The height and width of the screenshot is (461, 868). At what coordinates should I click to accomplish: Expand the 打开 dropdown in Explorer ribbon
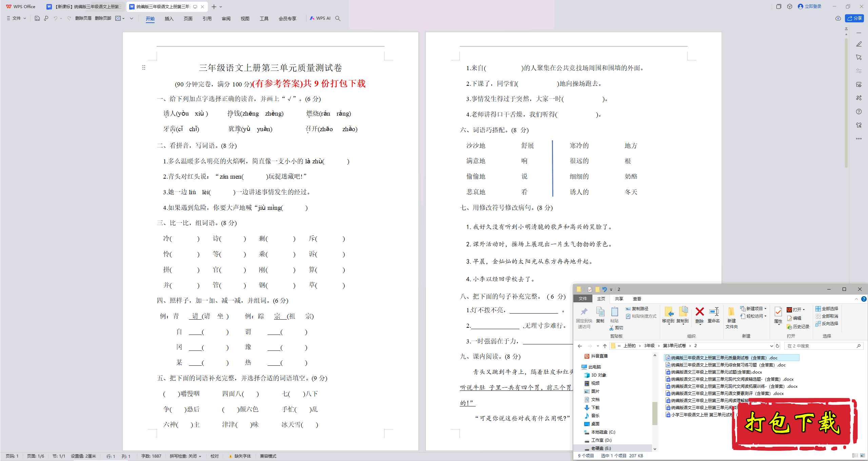point(804,309)
